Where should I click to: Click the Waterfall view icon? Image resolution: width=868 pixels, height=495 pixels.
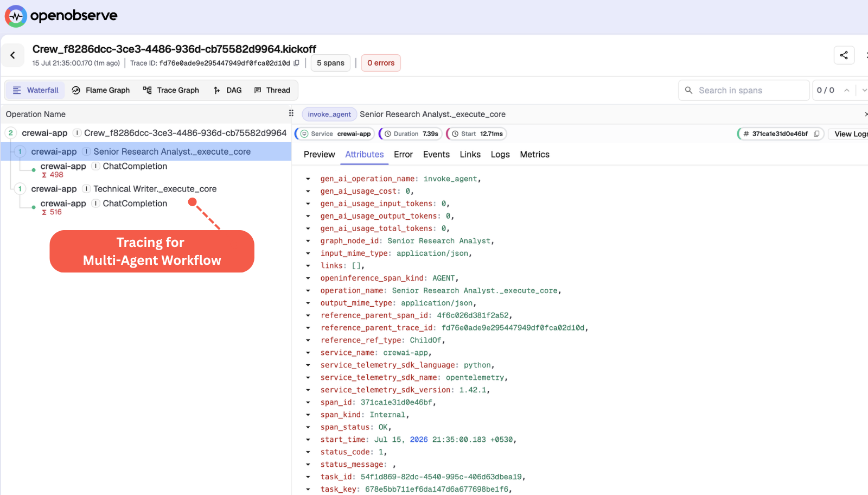point(17,90)
